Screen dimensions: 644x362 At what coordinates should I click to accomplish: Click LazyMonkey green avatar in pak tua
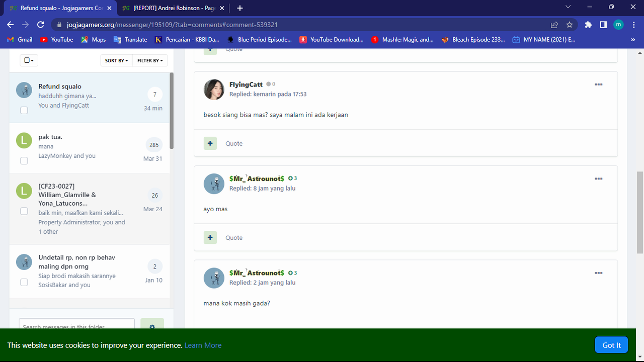click(x=24, y=140)
